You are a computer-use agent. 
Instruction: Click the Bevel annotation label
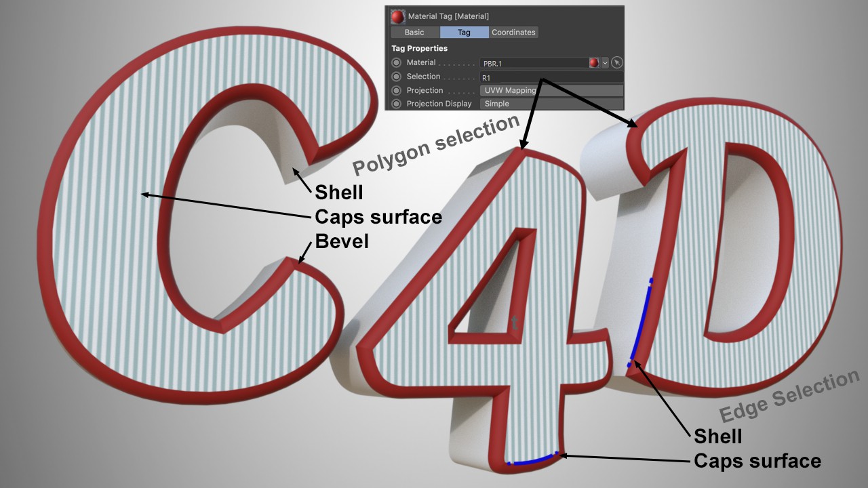tap(342, 241)
